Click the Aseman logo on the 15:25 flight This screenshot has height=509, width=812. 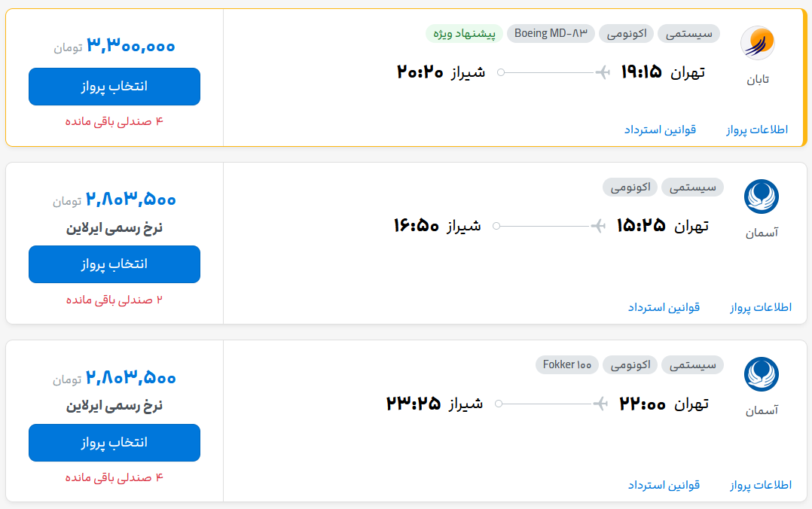[761, 197]
